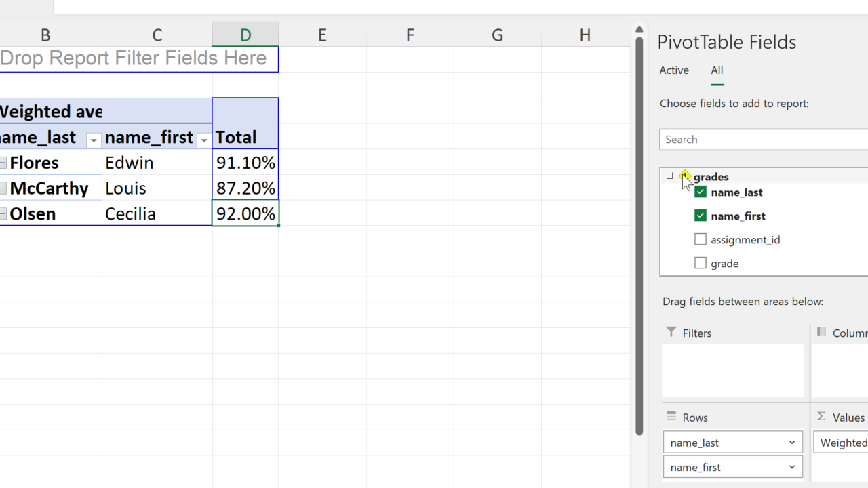Open the name_last column filter dropdown

coord(94,140)
